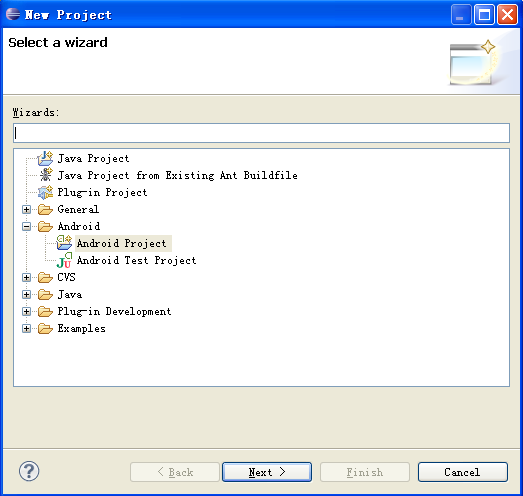Click the Java Project wizard icon
The height and width of the screenshot is (496, 523).
click(45, 158)
